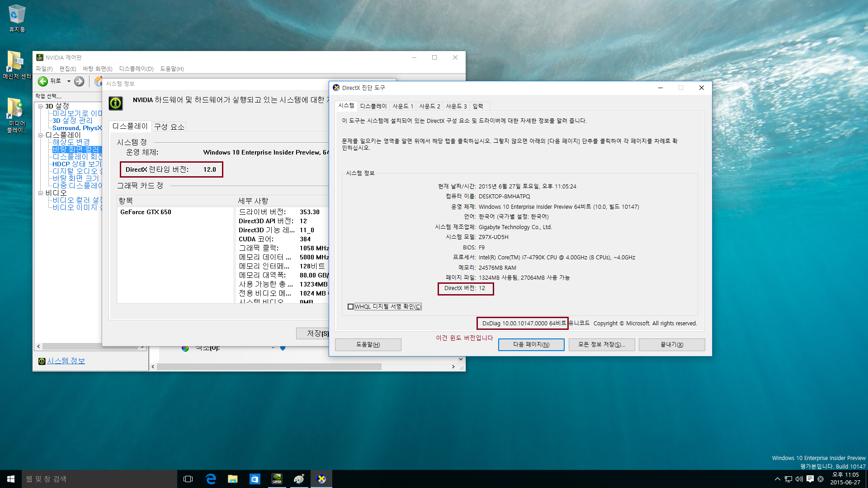The image size is (868, 488).
Task: Click the DirectX dialog title bar icon
Action: [336, 88]
